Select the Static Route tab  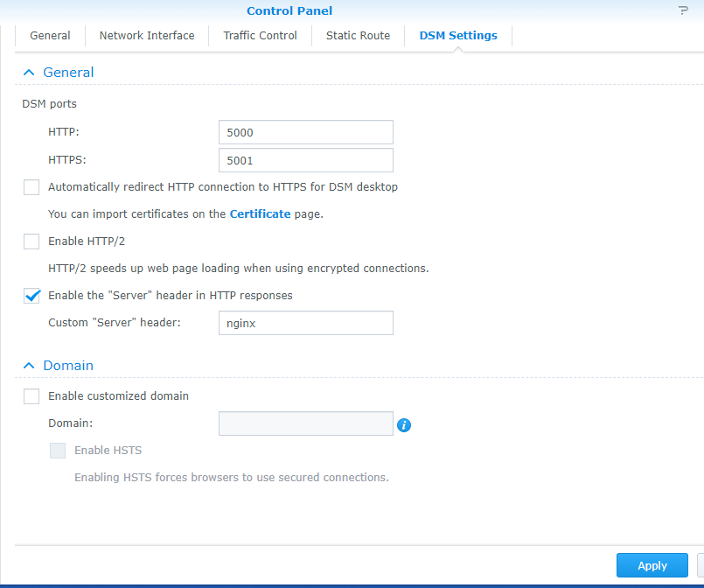(x=358, y=36)
